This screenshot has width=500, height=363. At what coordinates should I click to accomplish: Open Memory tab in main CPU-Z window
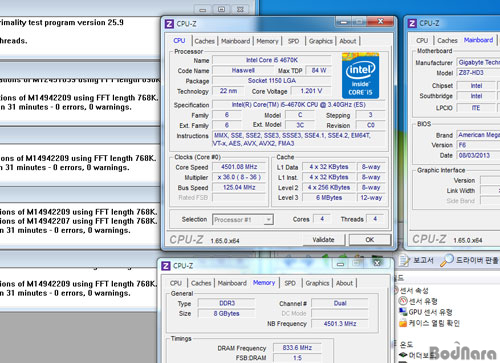[x=267, y=41]
